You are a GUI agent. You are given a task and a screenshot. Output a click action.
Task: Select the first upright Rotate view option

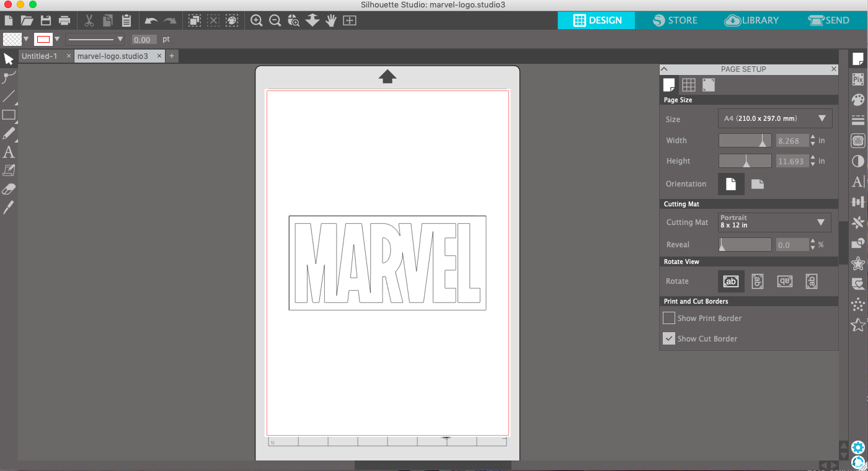click(x=731, y=281)
